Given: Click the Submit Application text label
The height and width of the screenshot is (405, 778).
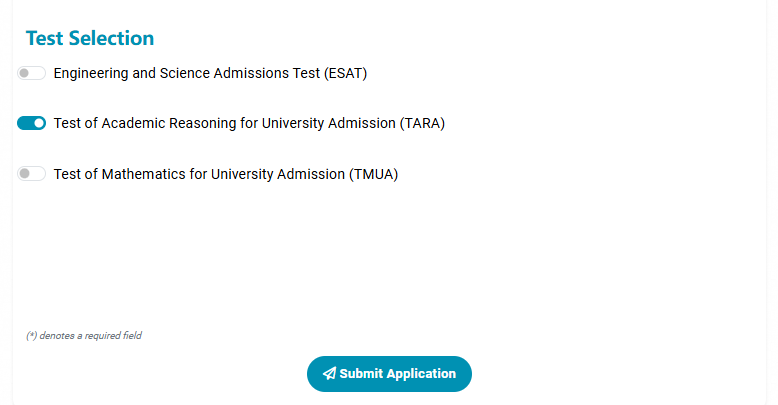Looking at the screenshot, I should click(397, 374).
